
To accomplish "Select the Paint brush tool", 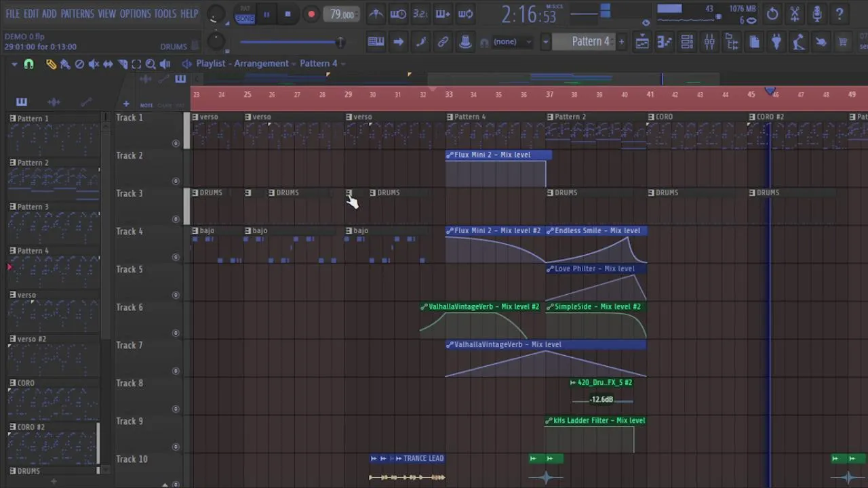I will click(65, 64).
